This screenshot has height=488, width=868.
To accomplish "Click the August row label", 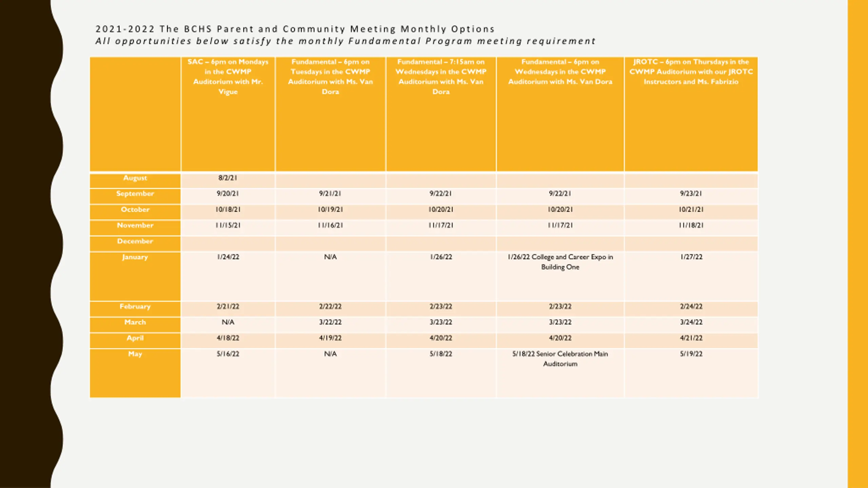I will tap(135, 181).
